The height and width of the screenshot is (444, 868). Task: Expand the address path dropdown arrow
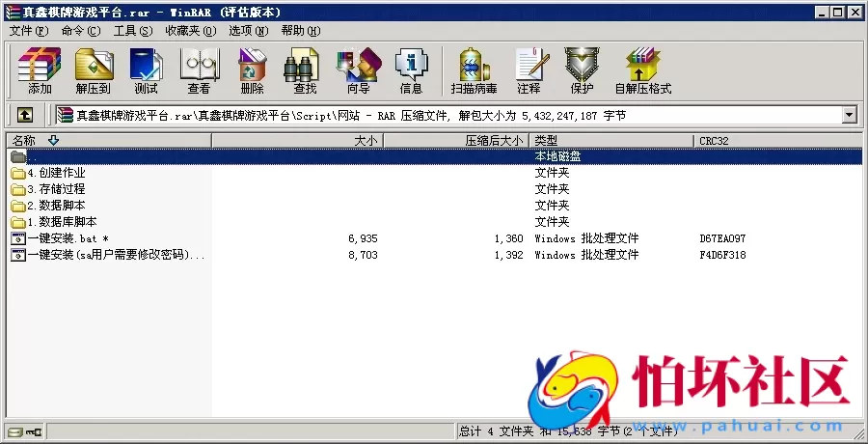849,115
